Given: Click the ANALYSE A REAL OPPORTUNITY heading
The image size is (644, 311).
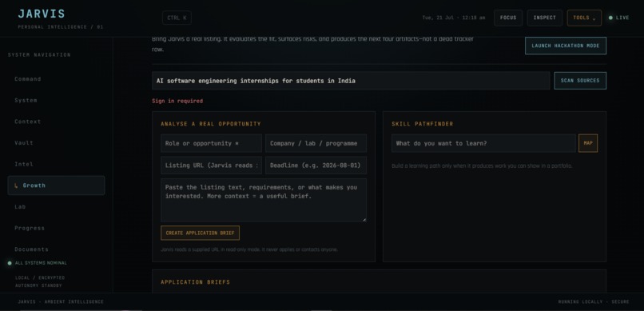Looking at the screenshot, I should click(x=211, y=124).
